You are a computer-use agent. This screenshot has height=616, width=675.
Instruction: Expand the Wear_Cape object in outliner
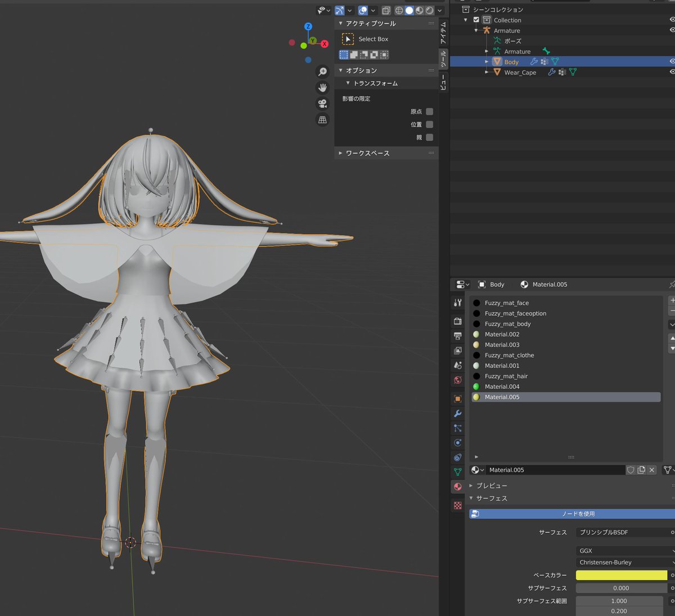pyautogui.click(x=487, y=72)
